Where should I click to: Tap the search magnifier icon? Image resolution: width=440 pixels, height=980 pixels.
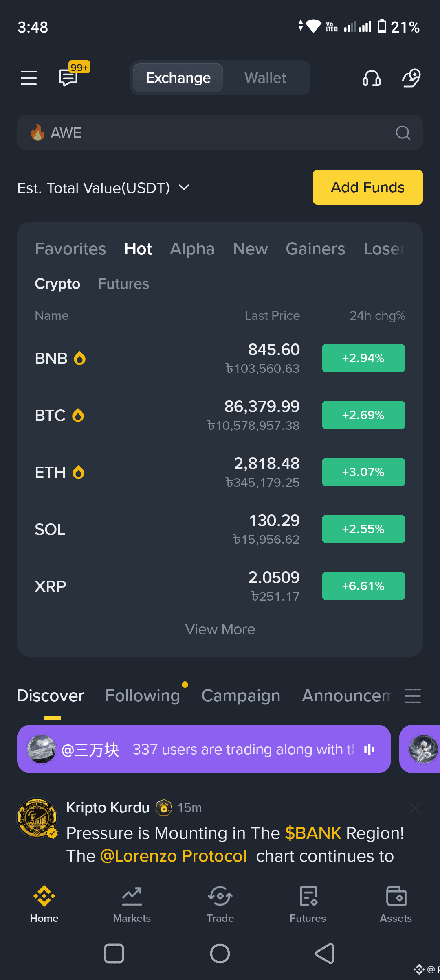403,133
